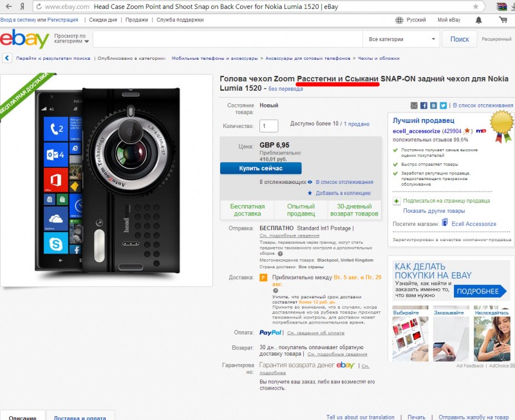
Task: Open the 'Мой eBay' menu
Action: click(449, 20)
